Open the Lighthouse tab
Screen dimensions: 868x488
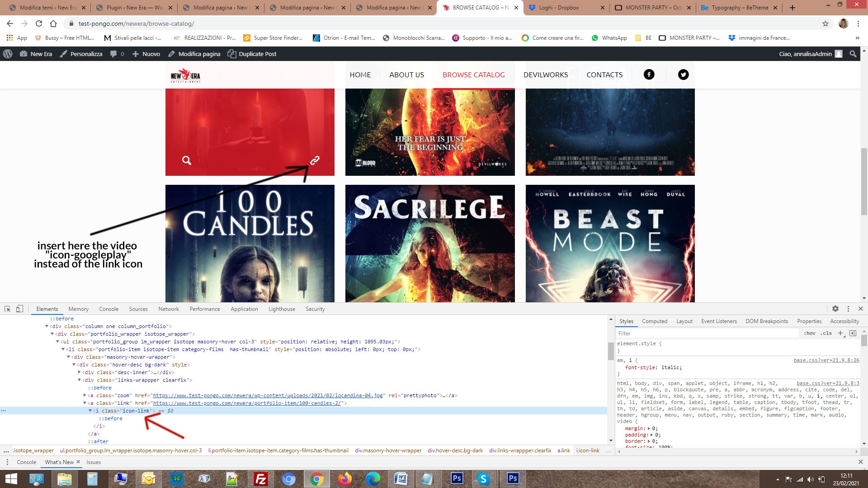point(282,309)
